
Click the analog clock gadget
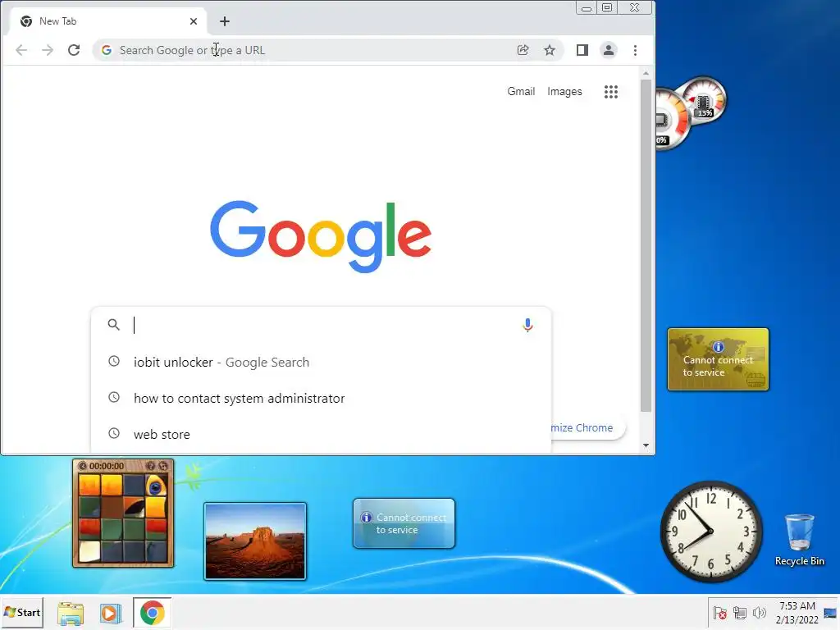coord(711,532)
